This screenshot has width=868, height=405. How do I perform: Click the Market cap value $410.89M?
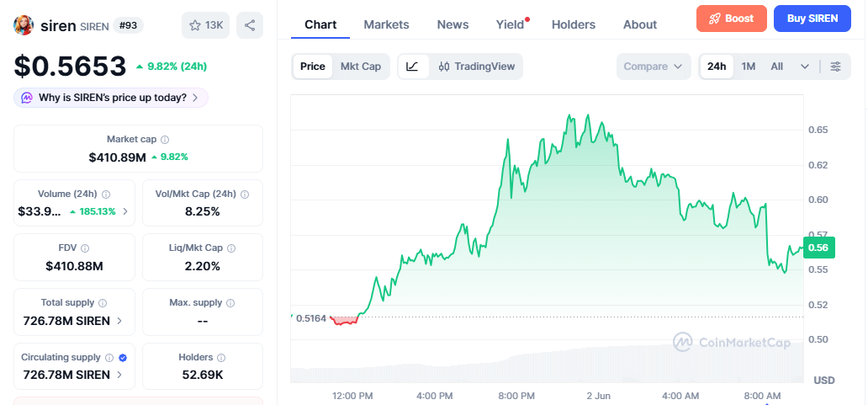tap(118, 157)
